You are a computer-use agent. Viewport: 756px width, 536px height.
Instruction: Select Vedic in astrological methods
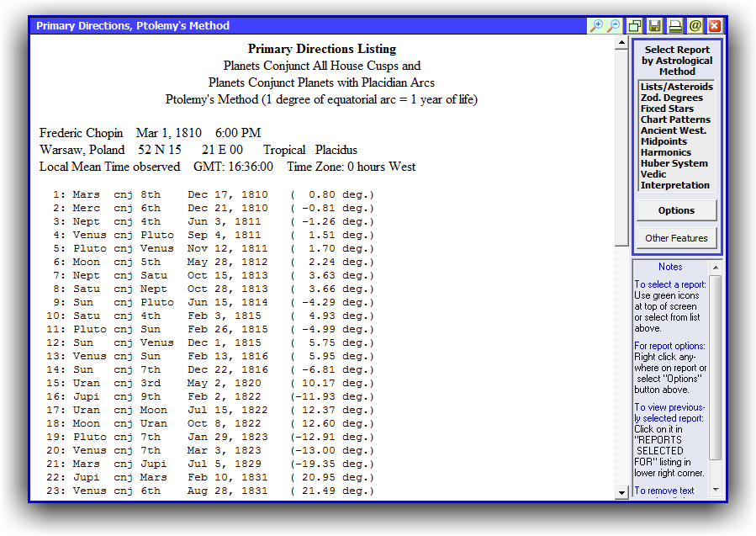coord(653,174)
